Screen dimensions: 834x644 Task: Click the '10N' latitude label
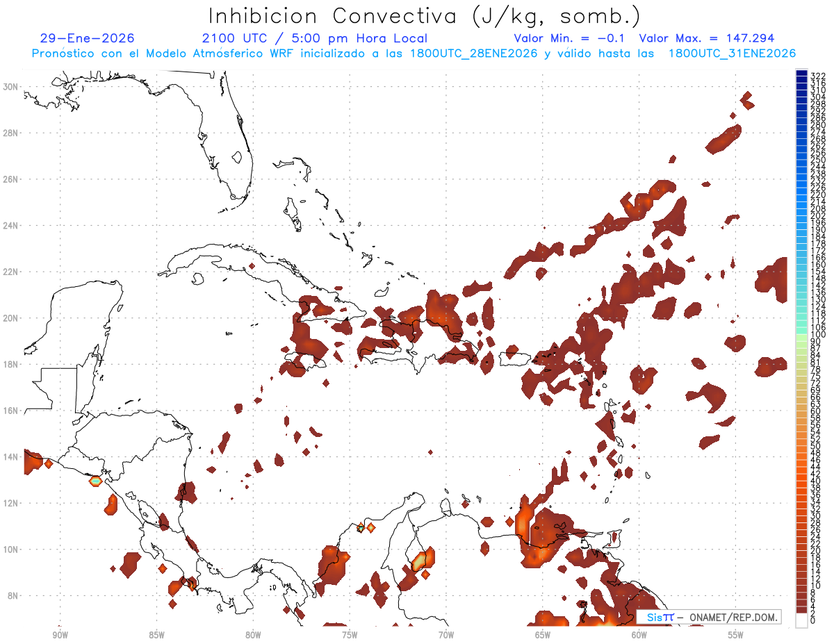(x=10, y=549)
